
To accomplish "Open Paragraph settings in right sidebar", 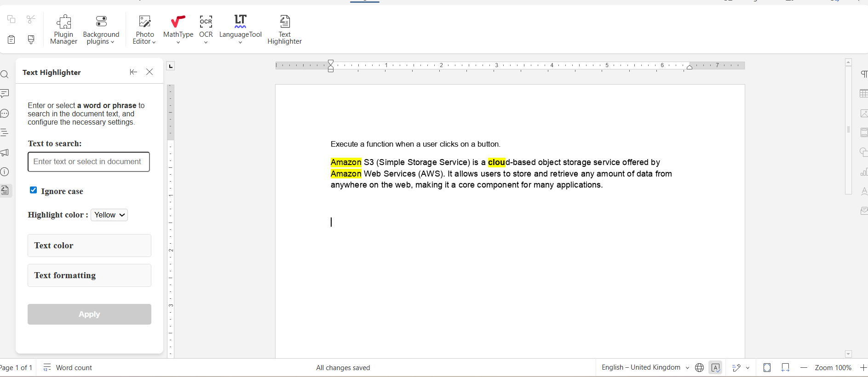I will 864,74.
